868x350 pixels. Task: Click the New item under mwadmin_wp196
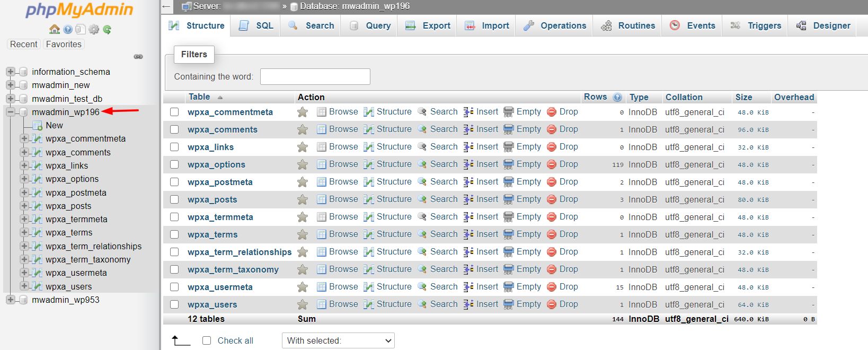pyautogui.click(x=54, y=126)
